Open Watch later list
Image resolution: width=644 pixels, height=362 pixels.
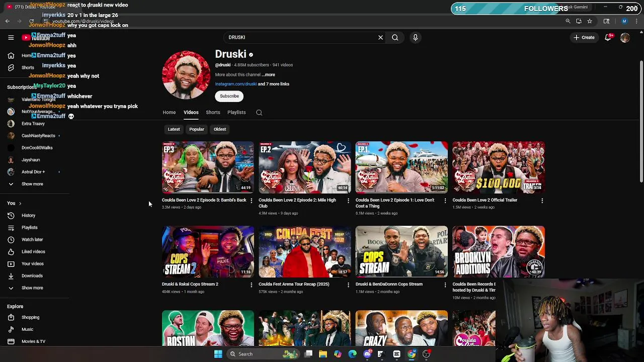32,240
